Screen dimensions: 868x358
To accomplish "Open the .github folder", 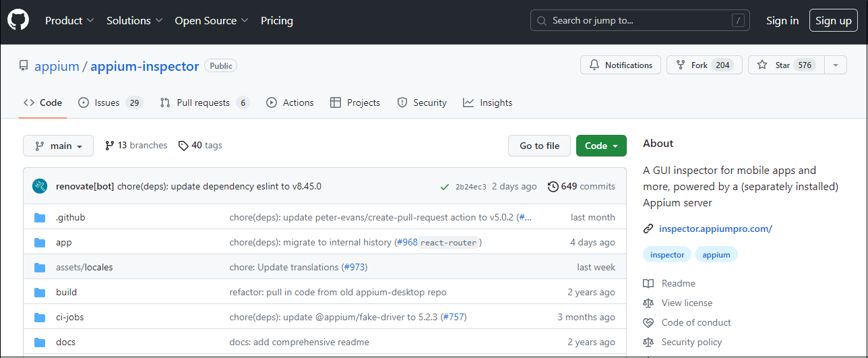I will tap(71, 217).
